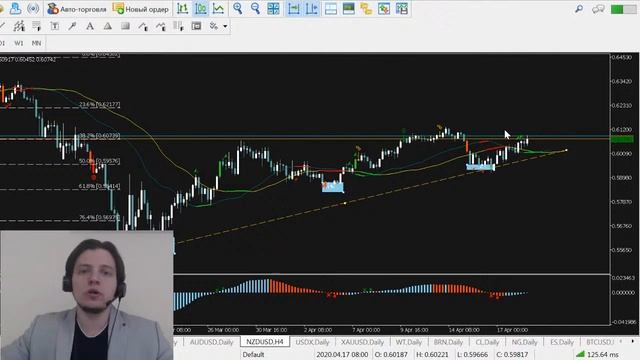Click the split window layout icon
Image resolution: width=640 pixels, height=360 pixels.
pyautogui.click(x=331, y=9)
